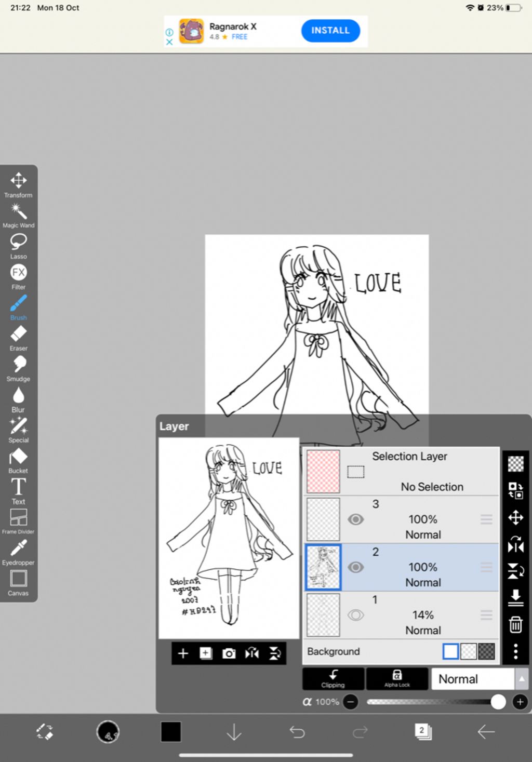Image resolution: width=532 pixels, height=762 pixels.
Task: Click the move layer arrows icon
Action: pos(515,517)
